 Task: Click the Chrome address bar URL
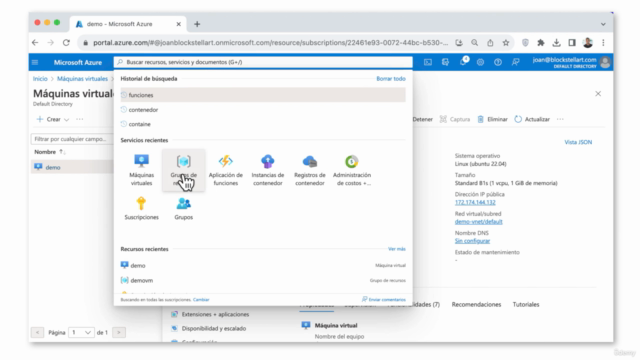[x=270, y=42]
